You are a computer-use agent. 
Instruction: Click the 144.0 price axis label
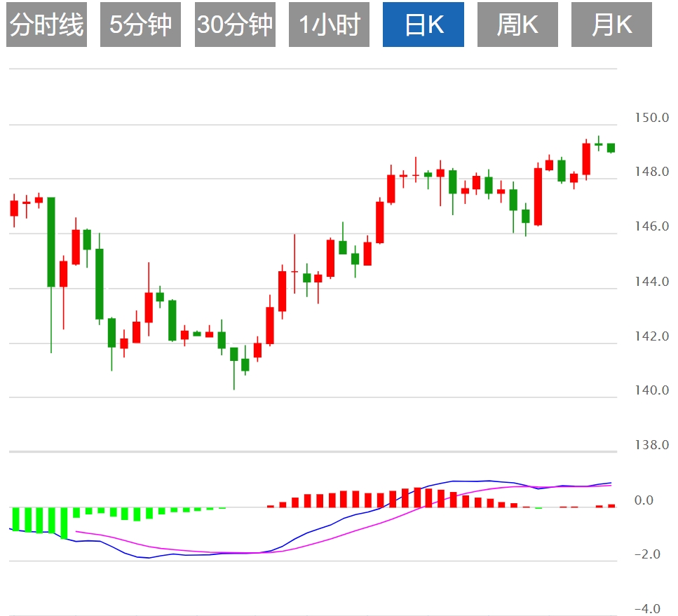(651, 282)
